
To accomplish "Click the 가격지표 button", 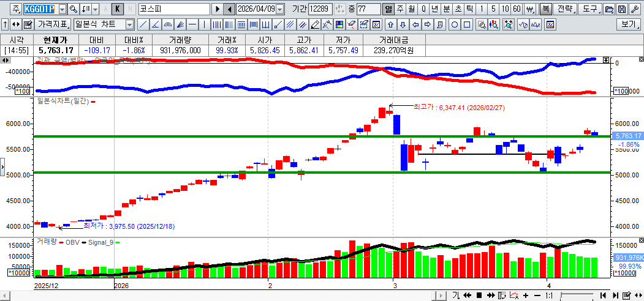I will [53, 25].
